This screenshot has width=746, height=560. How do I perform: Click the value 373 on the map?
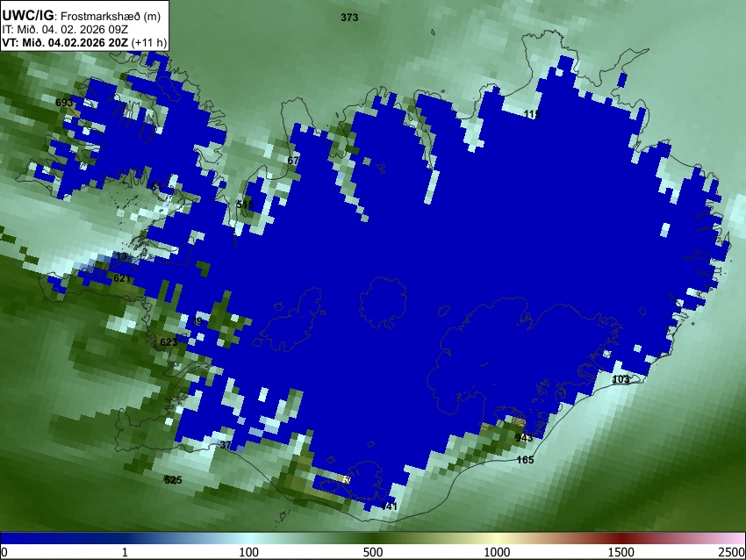tap(349, 18)
